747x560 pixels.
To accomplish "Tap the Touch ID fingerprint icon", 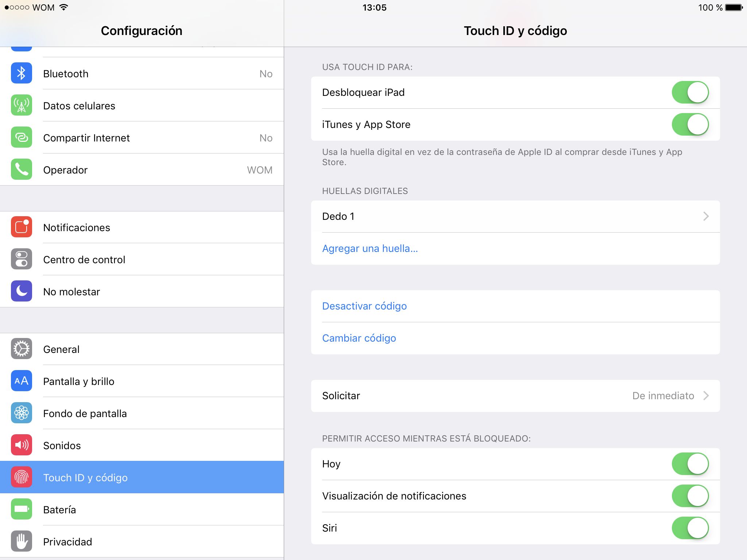I will [x=21, y=477].
